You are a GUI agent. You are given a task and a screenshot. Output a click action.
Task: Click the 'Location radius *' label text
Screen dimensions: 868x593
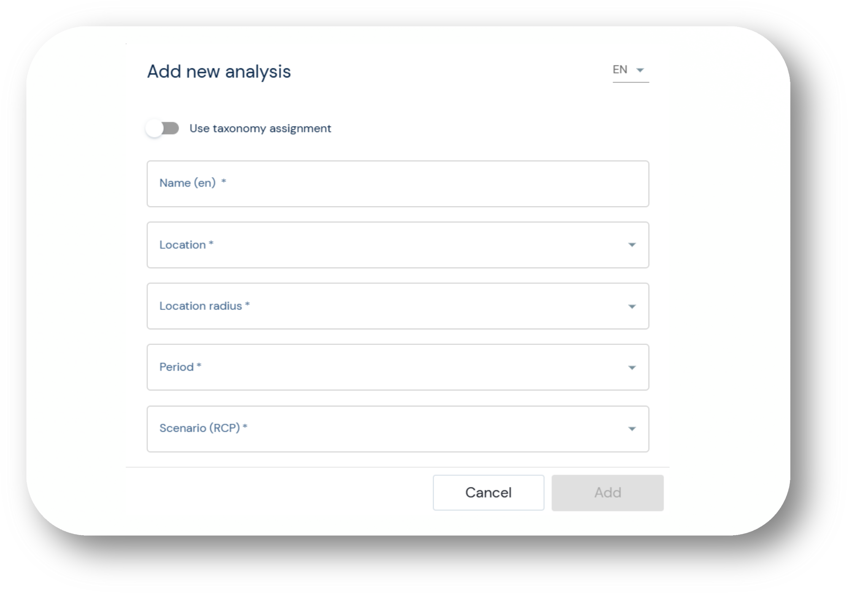pyautogui.click(x=204, y=306)
